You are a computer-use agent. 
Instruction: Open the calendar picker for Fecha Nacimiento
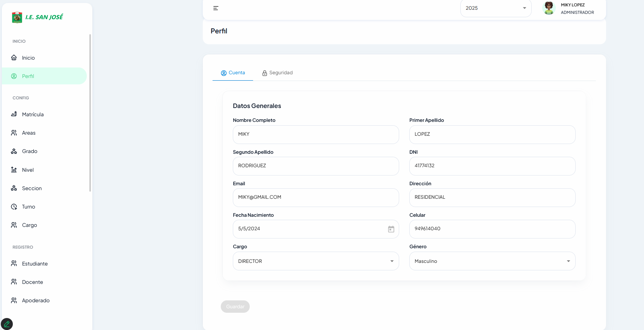[391, 229]
